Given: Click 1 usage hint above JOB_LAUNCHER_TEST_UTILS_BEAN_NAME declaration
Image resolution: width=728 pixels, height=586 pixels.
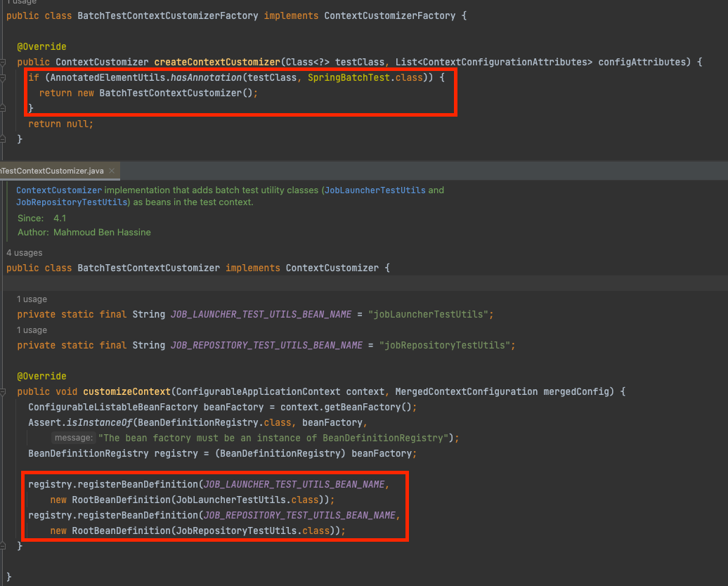Looking at the screenshot, I should (32, 299).
